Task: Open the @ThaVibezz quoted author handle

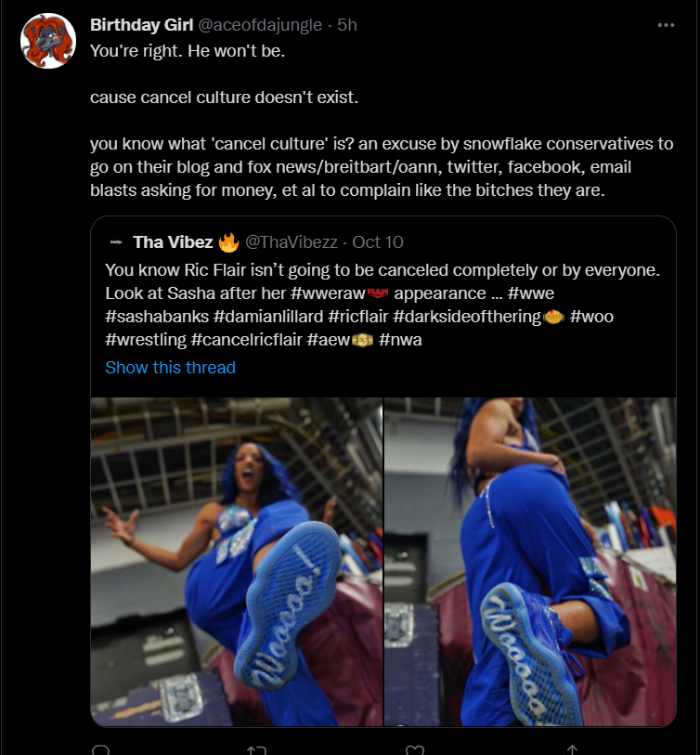Action: coord(292,241)
